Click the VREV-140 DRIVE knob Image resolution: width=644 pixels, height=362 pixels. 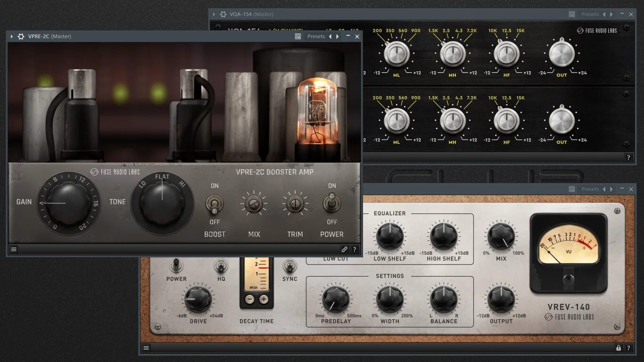[198, 299]
